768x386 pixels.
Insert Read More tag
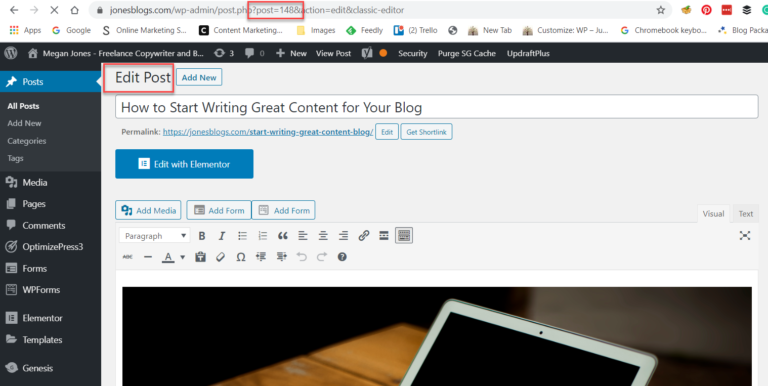tap(384, 236)
